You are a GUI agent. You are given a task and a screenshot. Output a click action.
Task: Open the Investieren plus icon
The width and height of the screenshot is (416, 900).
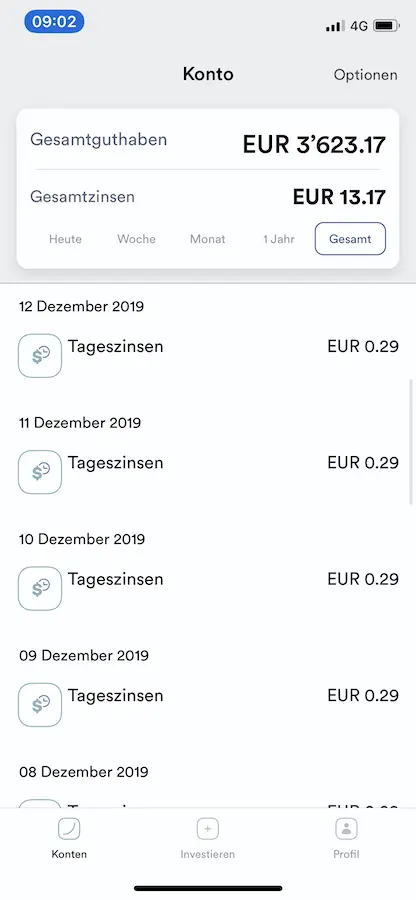click(208, 829)
